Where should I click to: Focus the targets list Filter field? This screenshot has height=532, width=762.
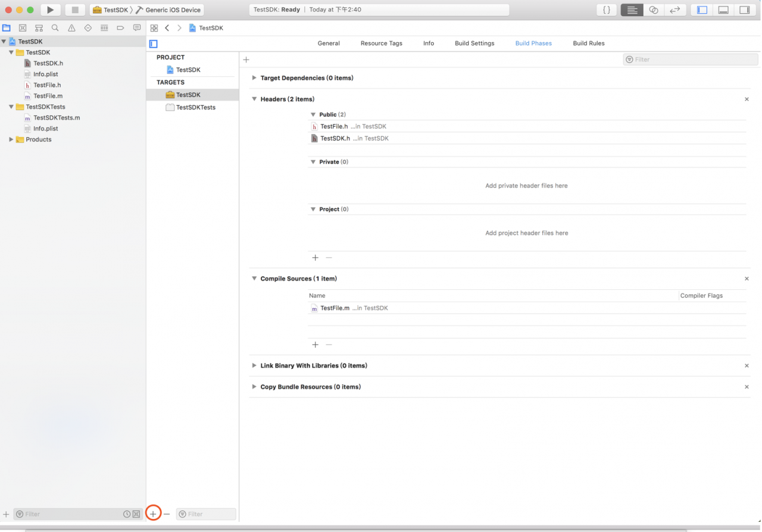tap(206, 514)
